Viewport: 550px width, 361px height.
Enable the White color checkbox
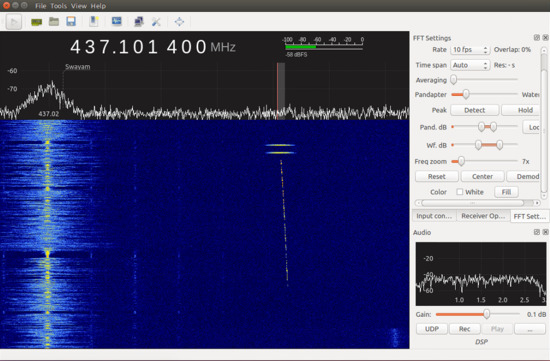coord(460,192)
